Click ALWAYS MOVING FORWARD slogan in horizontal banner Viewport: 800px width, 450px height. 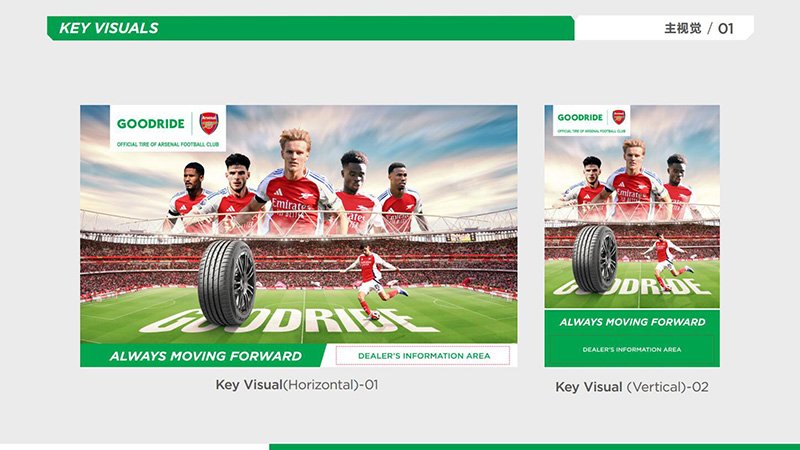point(206,356)
